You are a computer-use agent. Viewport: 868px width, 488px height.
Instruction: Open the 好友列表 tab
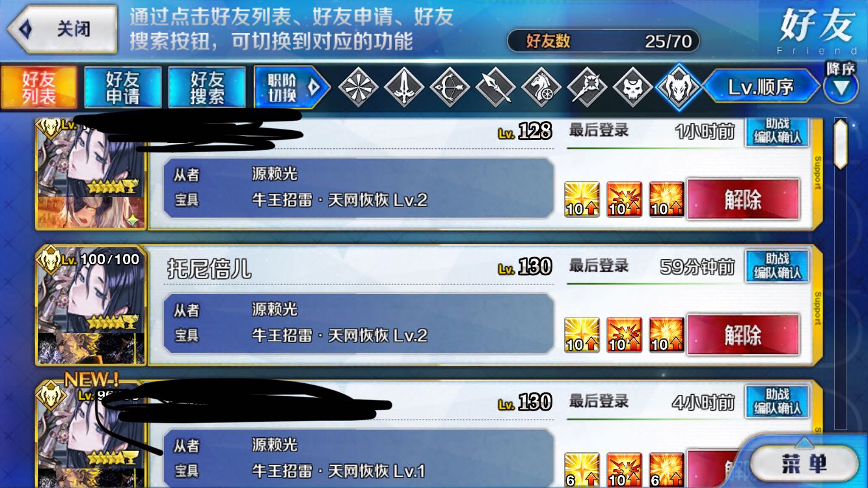pyautogui.click(x=39, y=87)
